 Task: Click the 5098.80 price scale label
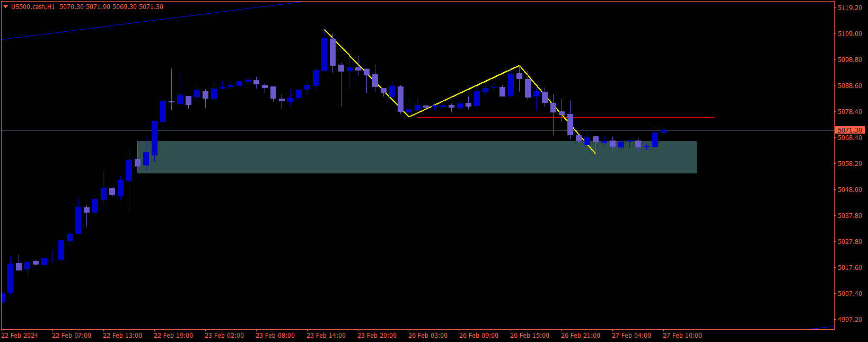(849, 60)
